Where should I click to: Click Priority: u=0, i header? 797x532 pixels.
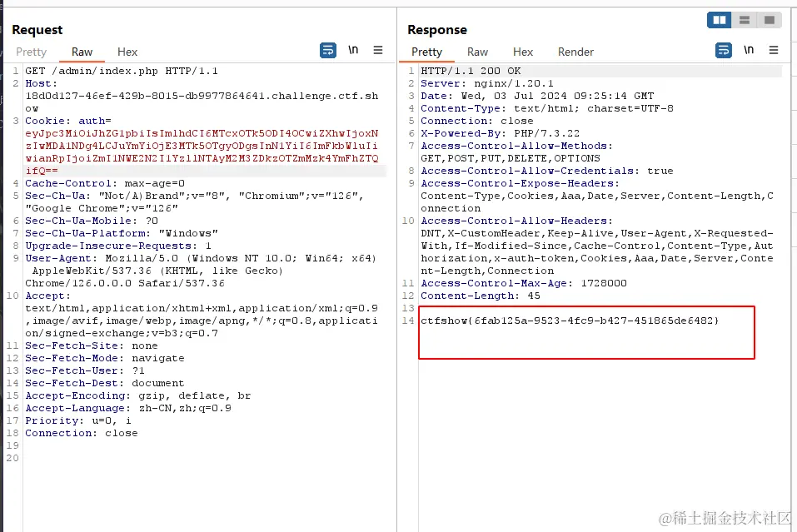pyautogui.click(x=78, y=420)
